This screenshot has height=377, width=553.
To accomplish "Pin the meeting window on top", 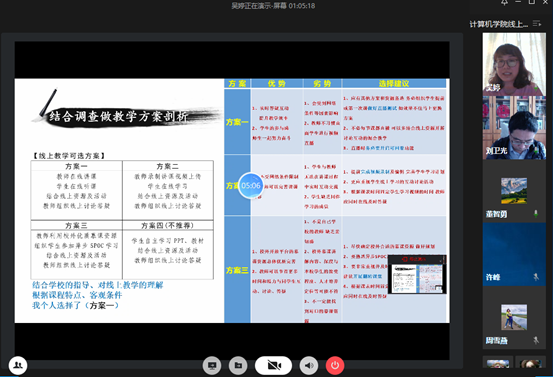I will click(505, 2).
